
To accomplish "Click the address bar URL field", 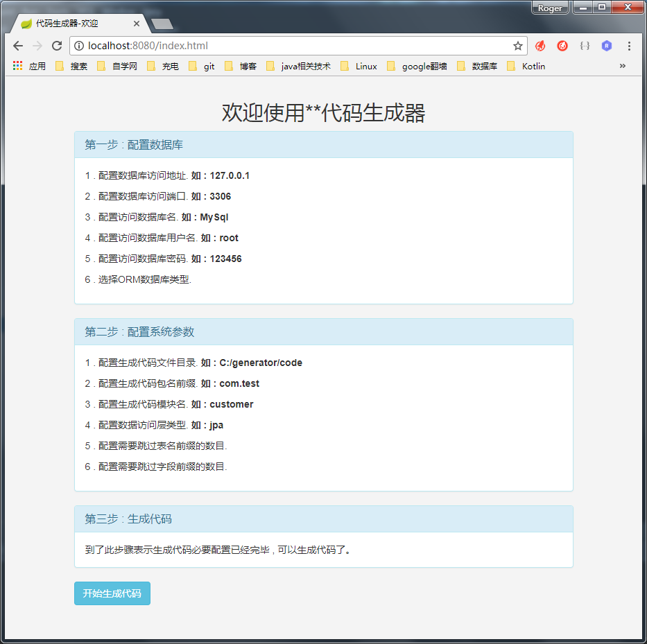I will (x=297, y=46).
